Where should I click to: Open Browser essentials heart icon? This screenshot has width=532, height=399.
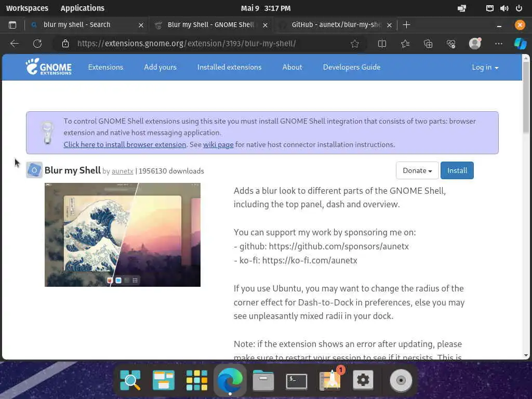(451, 44)
